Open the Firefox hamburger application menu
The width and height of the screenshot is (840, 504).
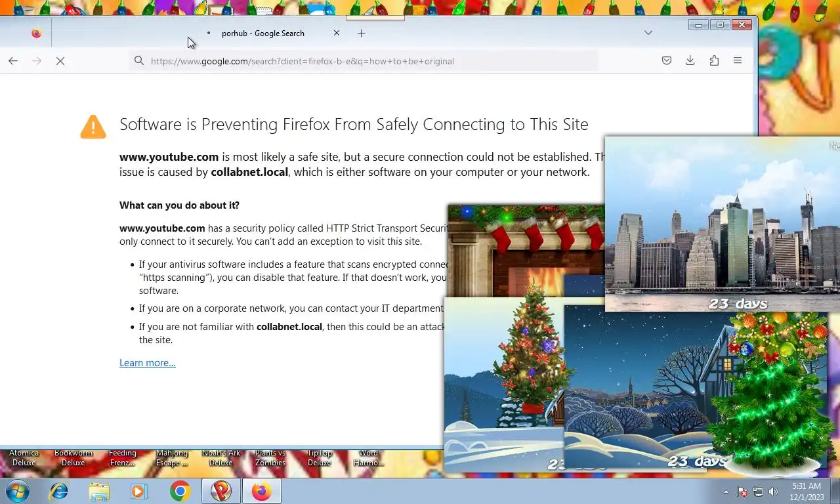pos(738,61)
